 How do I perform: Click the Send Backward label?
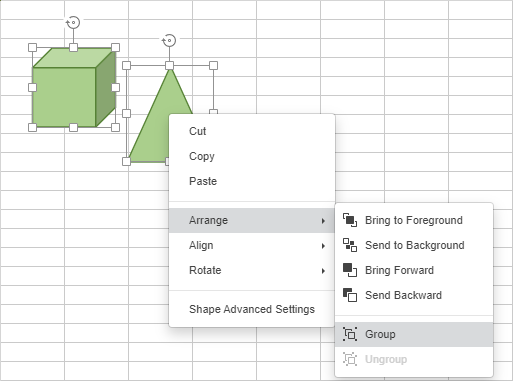pyautogui.click(x=403, y=295)
